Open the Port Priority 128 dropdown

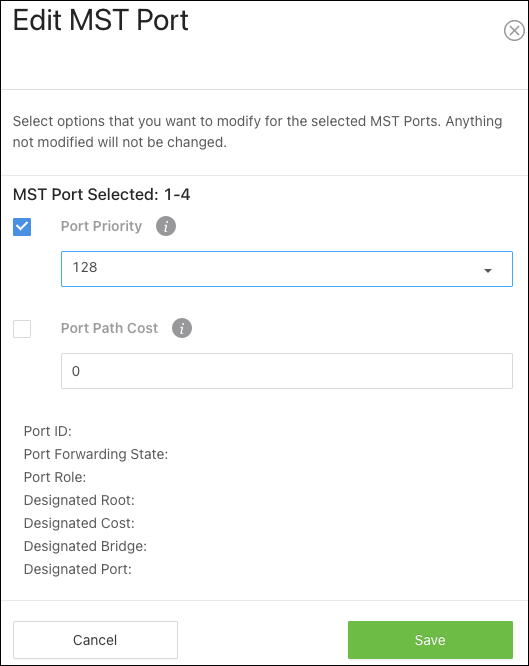(x=287, y=269)
